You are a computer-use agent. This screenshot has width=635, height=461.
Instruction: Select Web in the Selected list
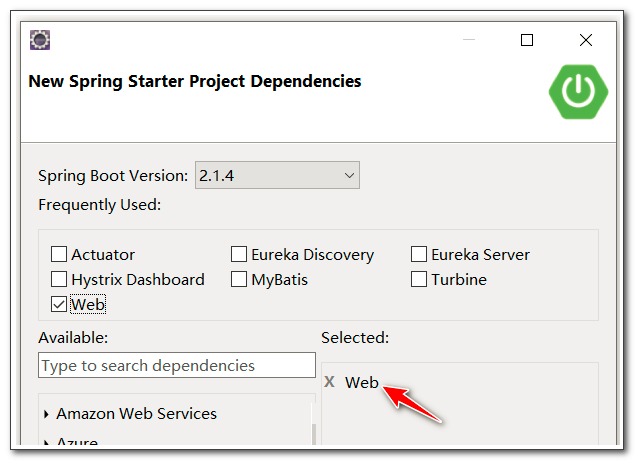click(362, 382)
